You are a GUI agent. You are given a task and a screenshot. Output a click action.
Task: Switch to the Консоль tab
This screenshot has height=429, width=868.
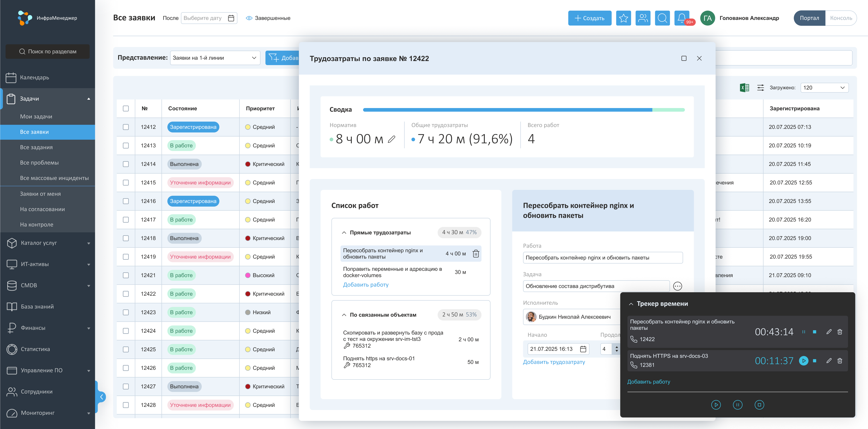[x=841, y=18]
